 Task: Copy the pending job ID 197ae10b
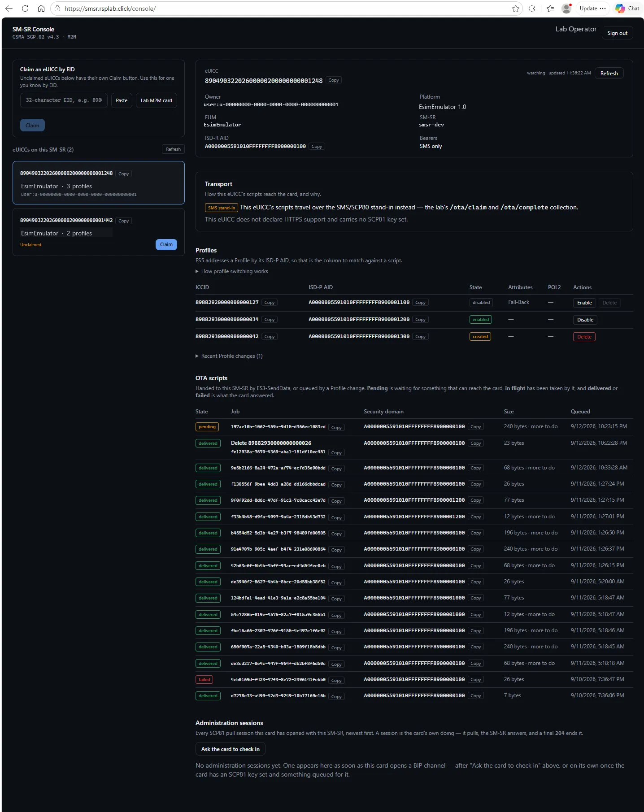[336, 428]
